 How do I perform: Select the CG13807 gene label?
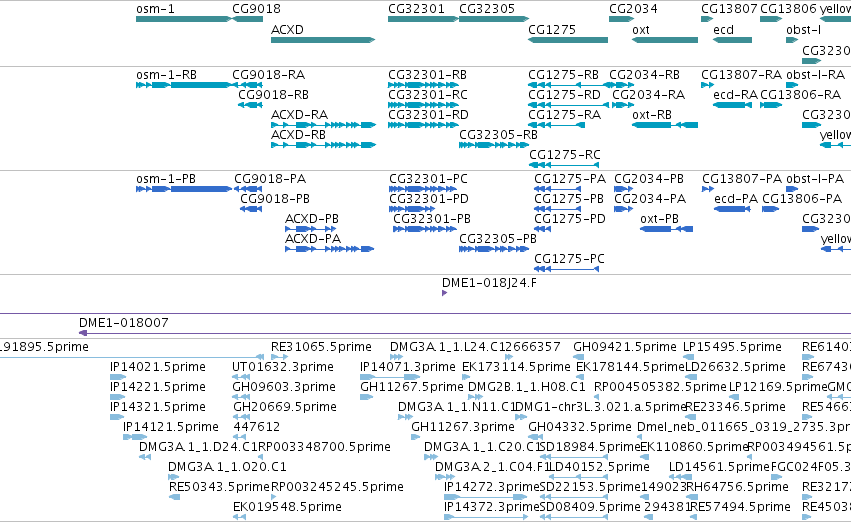(x=729, y=9)
